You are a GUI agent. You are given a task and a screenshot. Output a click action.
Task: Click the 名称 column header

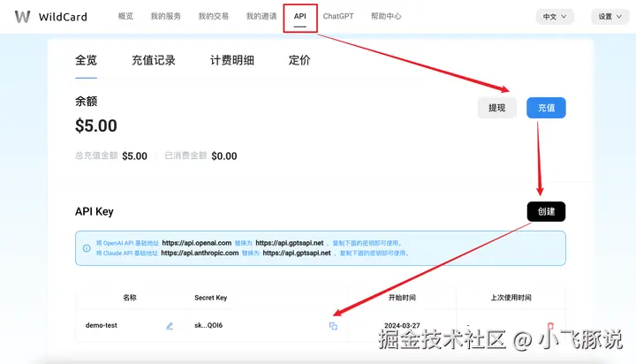(130, 298)
